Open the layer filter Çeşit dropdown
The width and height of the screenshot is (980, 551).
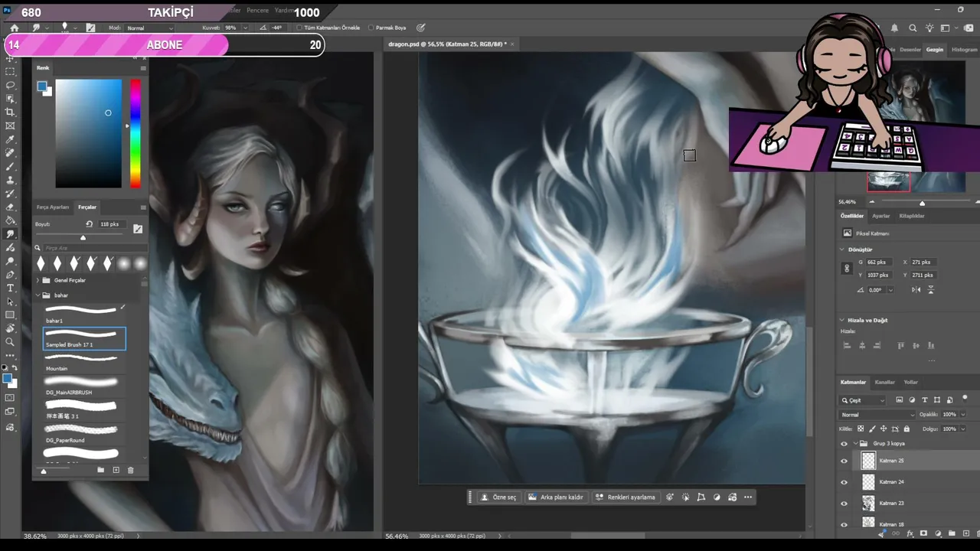[863, 400]
